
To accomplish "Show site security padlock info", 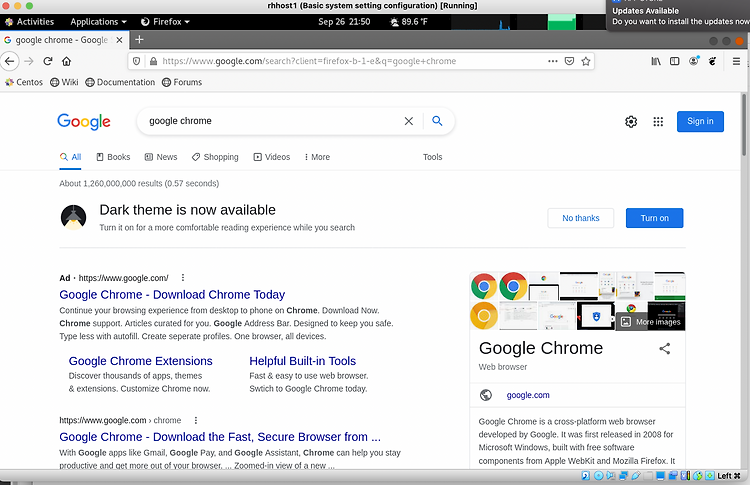I will coord(153,61).
